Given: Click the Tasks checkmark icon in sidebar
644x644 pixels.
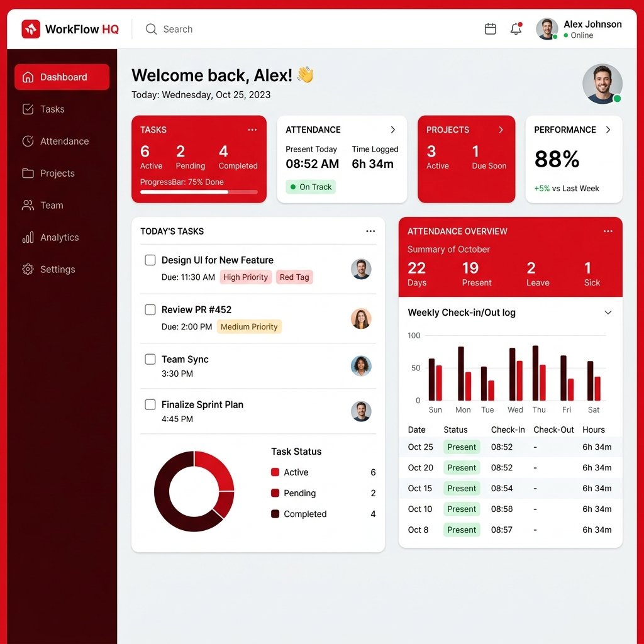Looking at the screenshot, I should (x=28, y=109).
